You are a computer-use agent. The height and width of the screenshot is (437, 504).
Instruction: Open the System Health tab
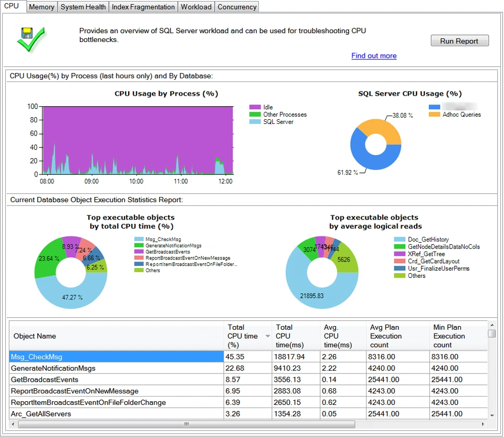[82, 7]
